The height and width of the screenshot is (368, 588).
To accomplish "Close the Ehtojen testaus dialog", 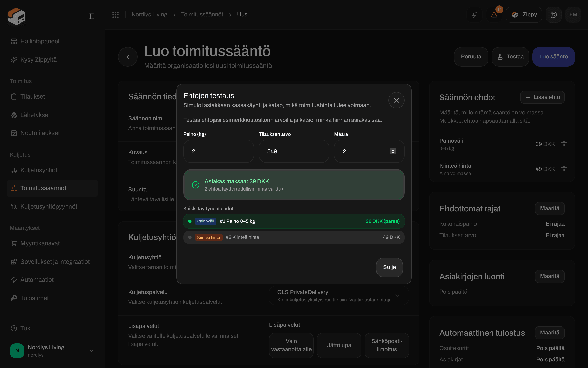I will click(x=396, y=100).
